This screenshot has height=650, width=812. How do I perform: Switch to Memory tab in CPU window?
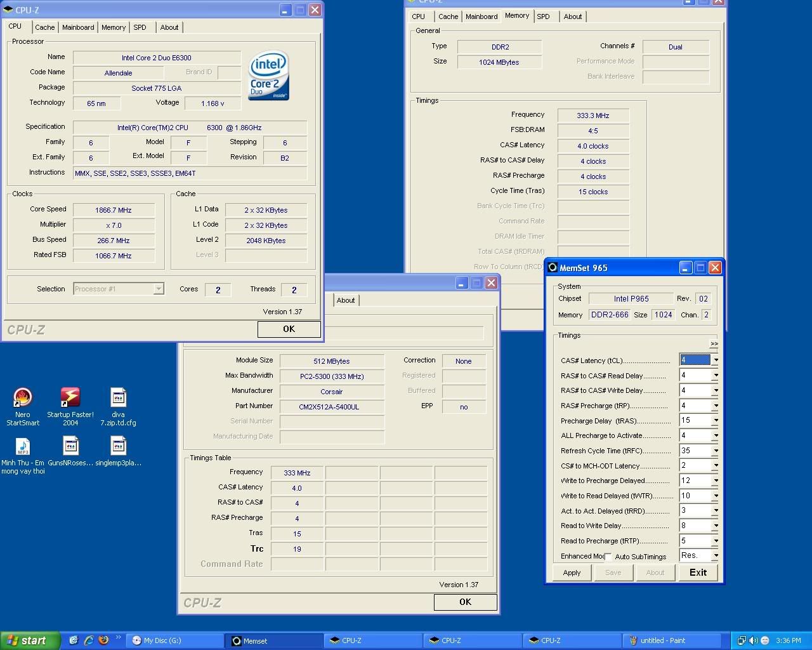[x=114, y=27]
